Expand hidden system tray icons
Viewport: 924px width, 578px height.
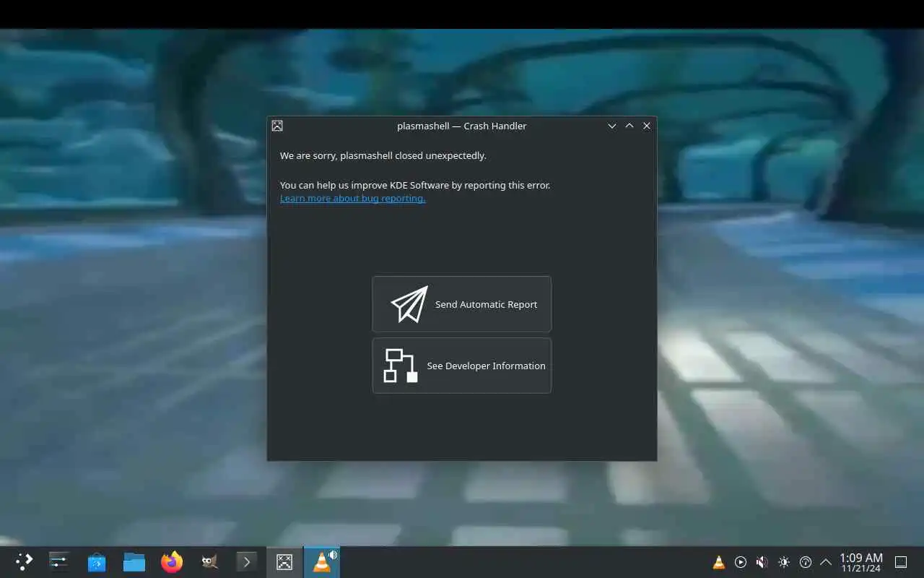click(826, 562)
